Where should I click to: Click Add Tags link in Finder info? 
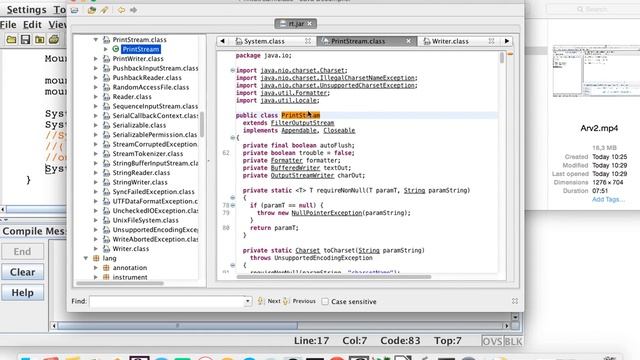(608, 199)
